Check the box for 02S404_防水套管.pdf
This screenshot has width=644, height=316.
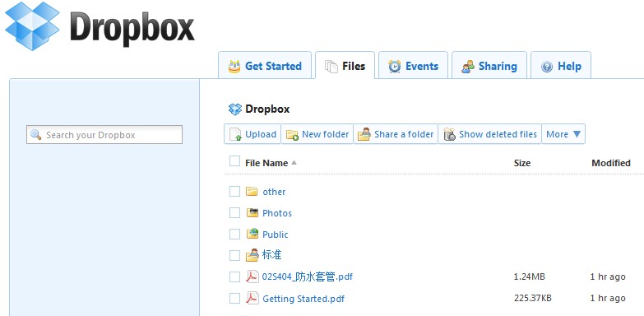click(234, 277)
